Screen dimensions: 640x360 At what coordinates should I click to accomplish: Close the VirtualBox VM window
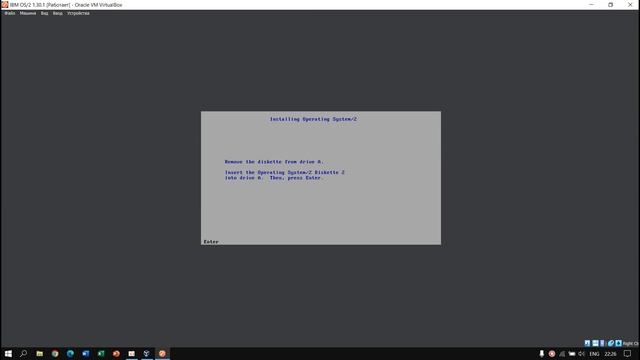pos(630,4)
